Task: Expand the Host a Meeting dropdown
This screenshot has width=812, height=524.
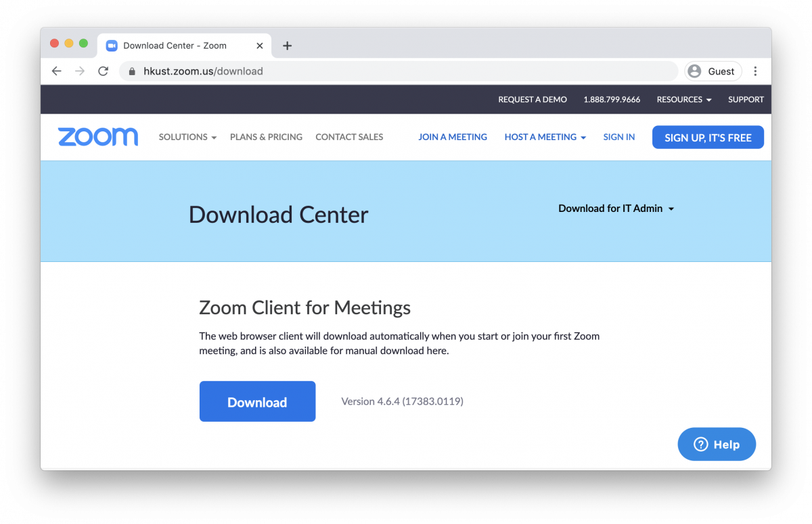Action: tap(545, 137)
